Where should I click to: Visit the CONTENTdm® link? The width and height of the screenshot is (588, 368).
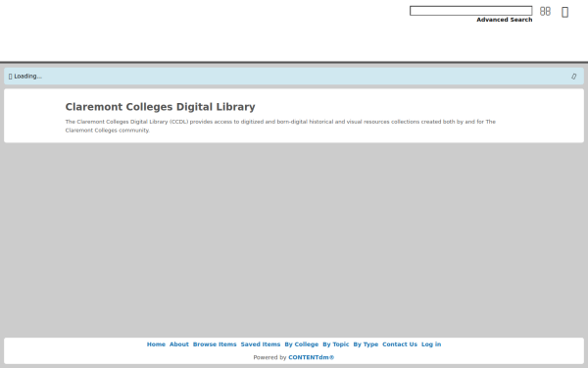click(x=312, y=357)
